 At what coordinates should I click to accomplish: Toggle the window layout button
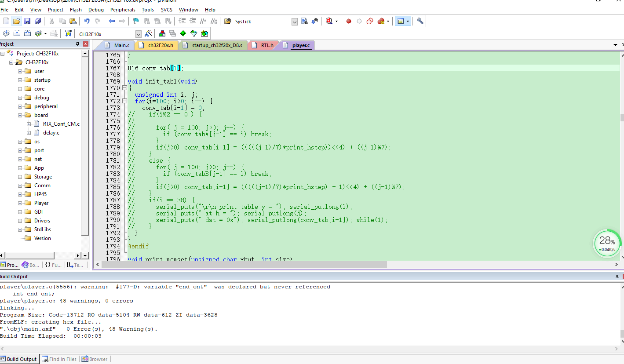400,21
